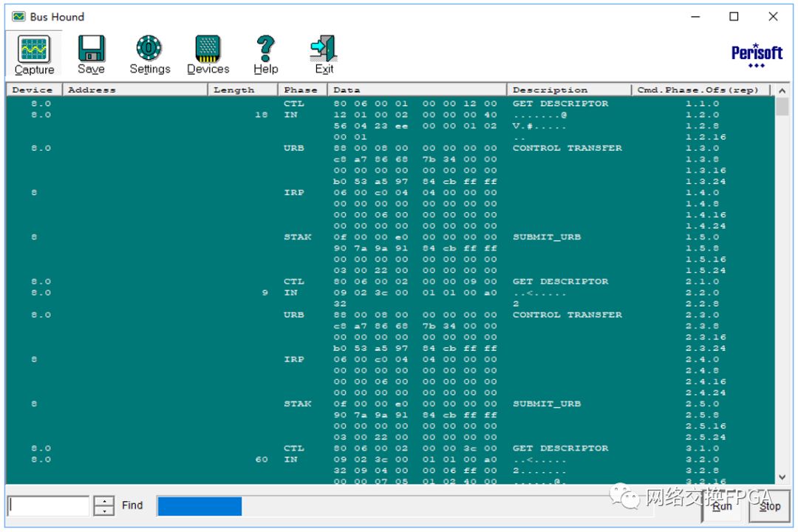Select the CONTROL TRANSFER row at 2.3.0
798x532 pixels.
click(390, 315)
